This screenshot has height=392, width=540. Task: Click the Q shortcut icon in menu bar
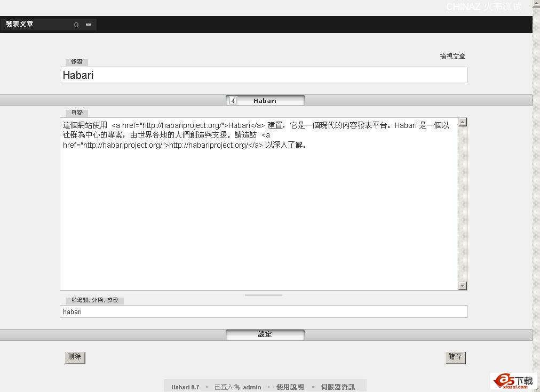click(x=76, y=25)
